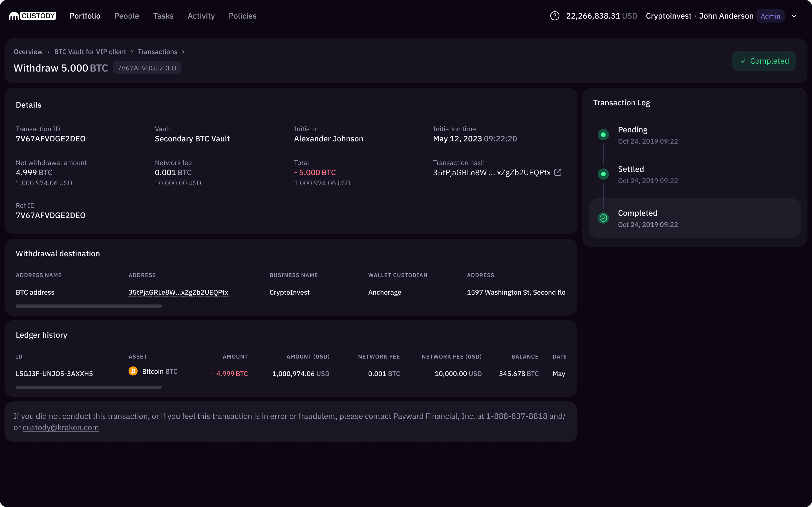Click the custody@kraken.com email link
This screenshot has width=812, height=507.
(61, 428)
